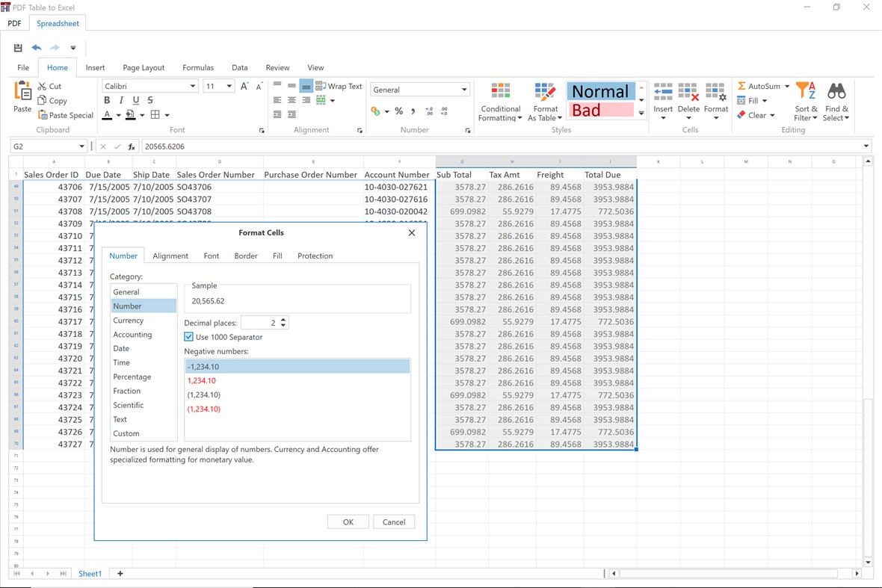882x588 pixels.
Task: Uncheck Use 1000 Separator checkbox
Action: coord(189,337)
